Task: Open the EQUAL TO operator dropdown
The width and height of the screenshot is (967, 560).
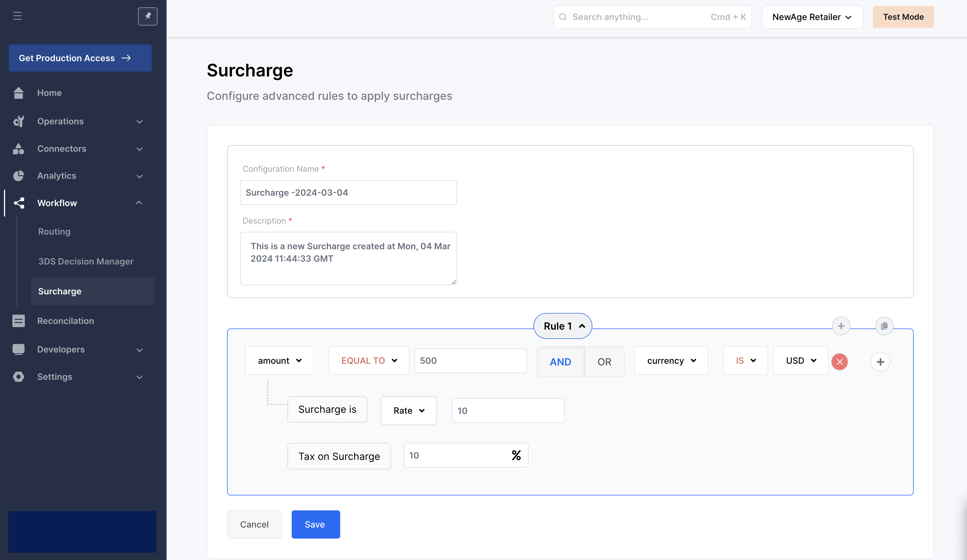Action: click(x=368, y=361)
